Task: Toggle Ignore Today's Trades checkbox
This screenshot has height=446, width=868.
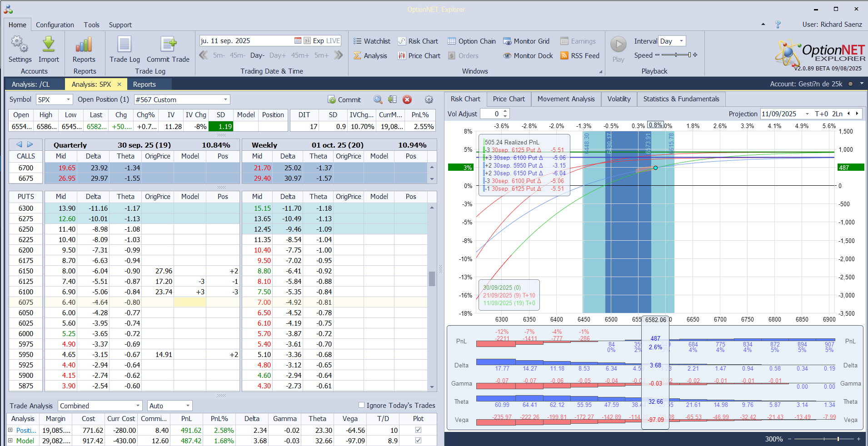Action: tap(361, 405)
